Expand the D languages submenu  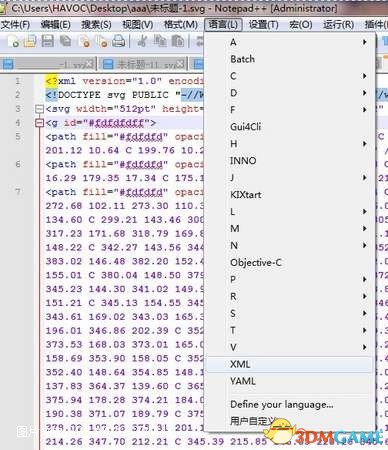coord(289,93)
